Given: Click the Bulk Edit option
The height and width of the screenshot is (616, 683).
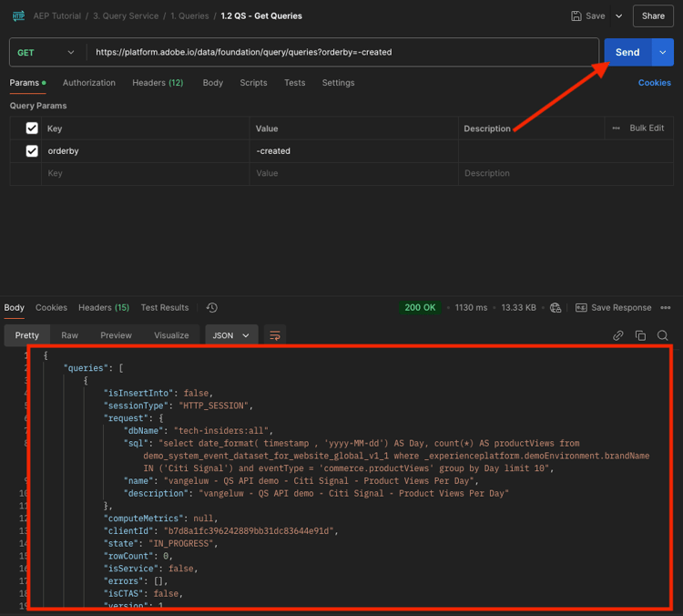Looking at the screenshot, I should [x=647, y=128].
